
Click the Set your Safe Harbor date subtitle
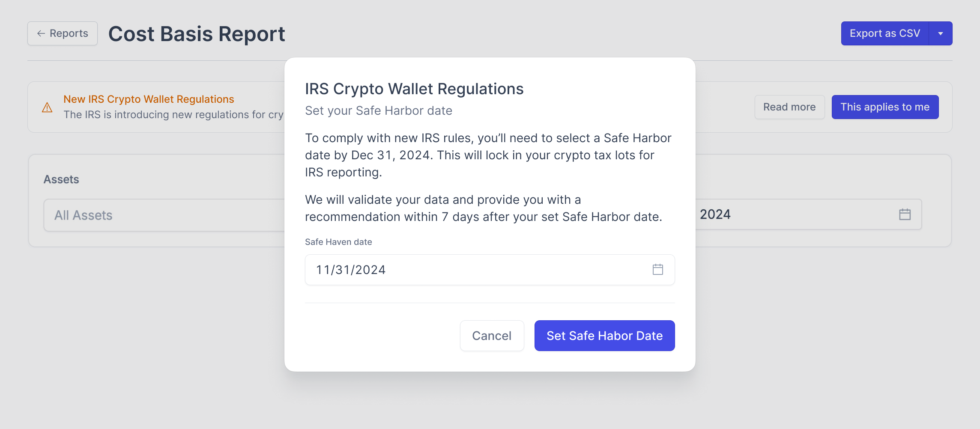point(378,111)
